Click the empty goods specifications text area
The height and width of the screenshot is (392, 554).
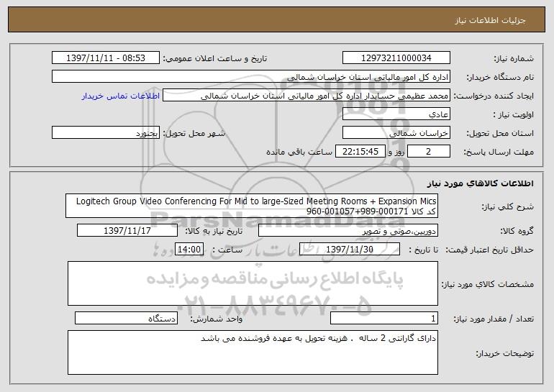pos(253,283)
